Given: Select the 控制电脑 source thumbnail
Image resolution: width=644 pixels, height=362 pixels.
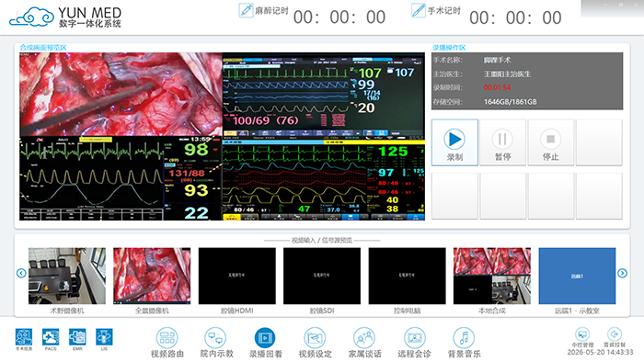Looking at the screenshot, I should click(x=407, y=276).
